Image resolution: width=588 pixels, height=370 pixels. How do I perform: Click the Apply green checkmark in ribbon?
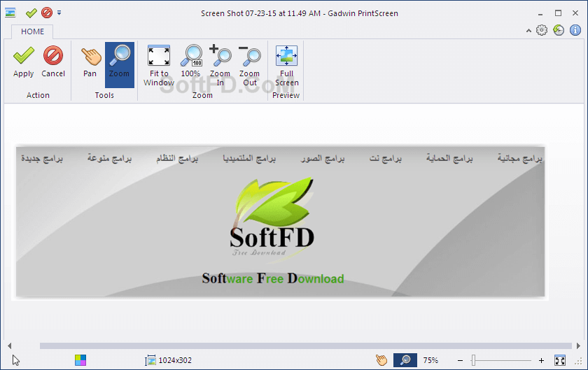tap(23, 62)
